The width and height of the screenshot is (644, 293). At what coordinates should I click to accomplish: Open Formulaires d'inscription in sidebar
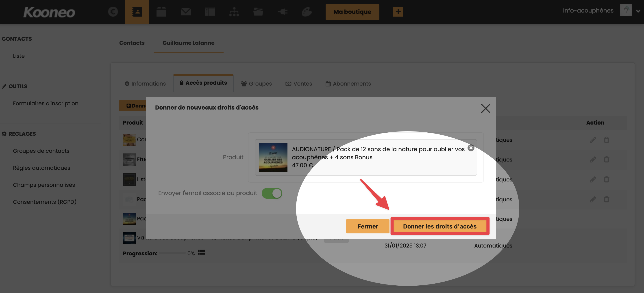pos(46,103)
